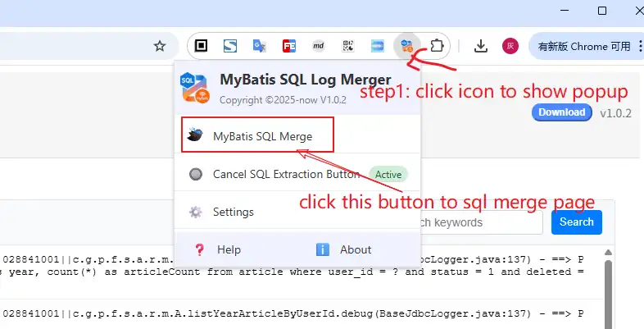Click the black square extension icon

202,46
